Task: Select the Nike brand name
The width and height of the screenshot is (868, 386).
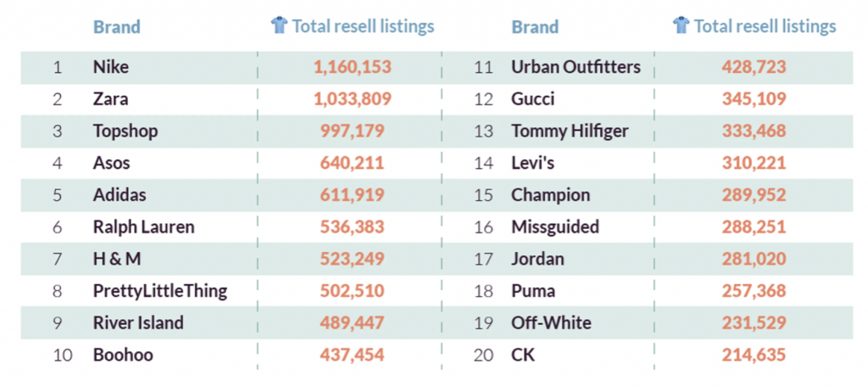Action: tap(111, 68)
